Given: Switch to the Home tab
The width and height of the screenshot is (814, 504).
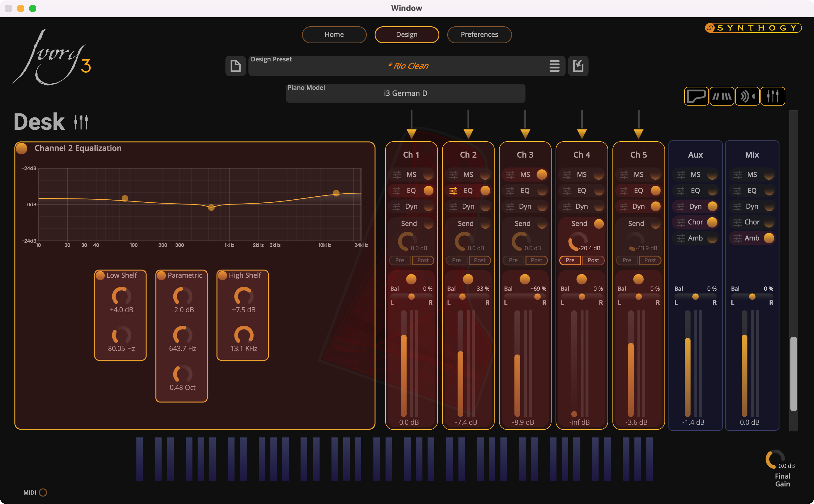Looking at the screenshot, I should 334,35.
